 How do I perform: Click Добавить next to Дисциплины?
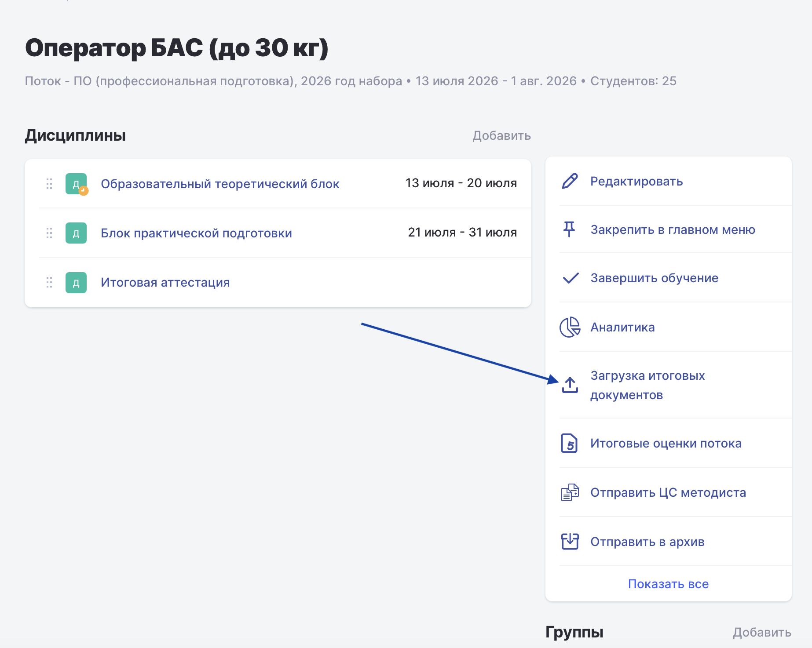501,135
